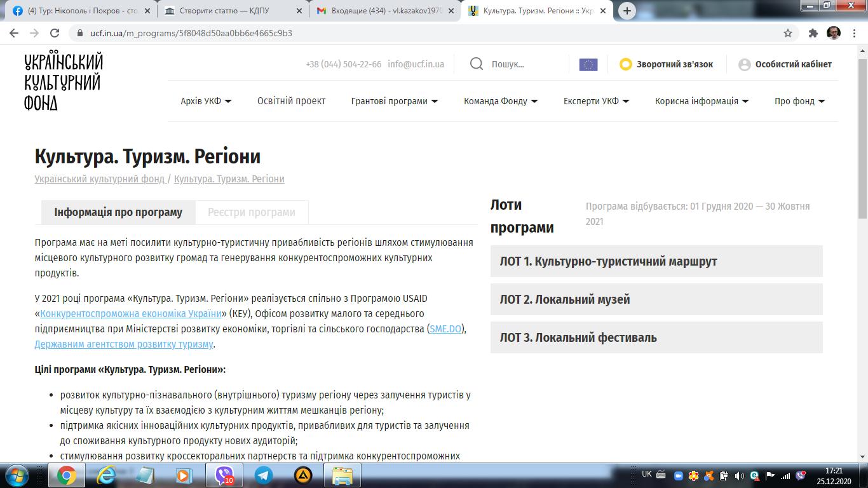The image size is (868, 488).
Task: Open Telegram from the taskbar
Action: click(263, 475)
